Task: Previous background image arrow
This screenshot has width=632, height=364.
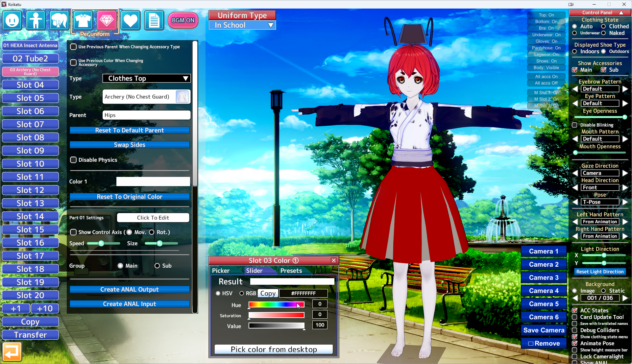Action: pyautogui.click(x=575, y=298)
